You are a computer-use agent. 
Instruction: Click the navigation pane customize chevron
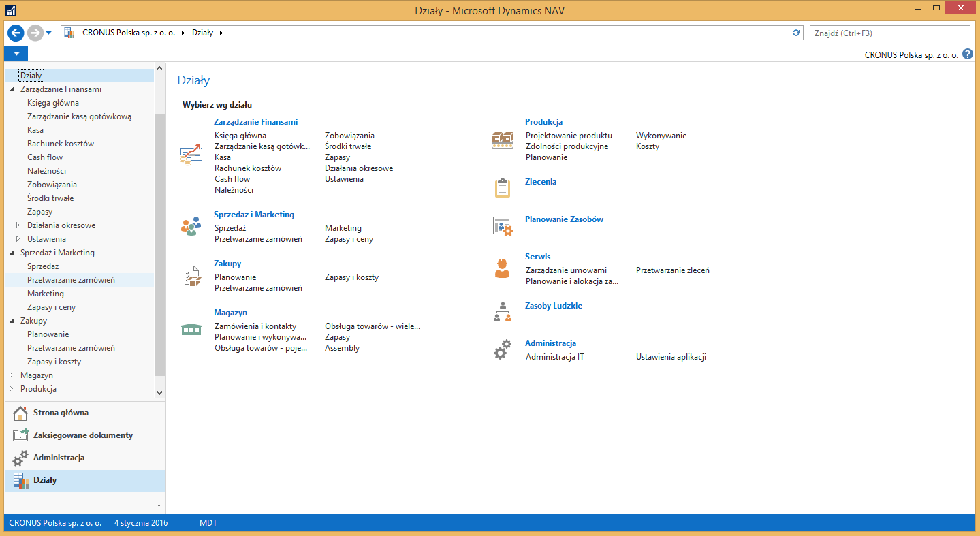[x=159, y=505]
